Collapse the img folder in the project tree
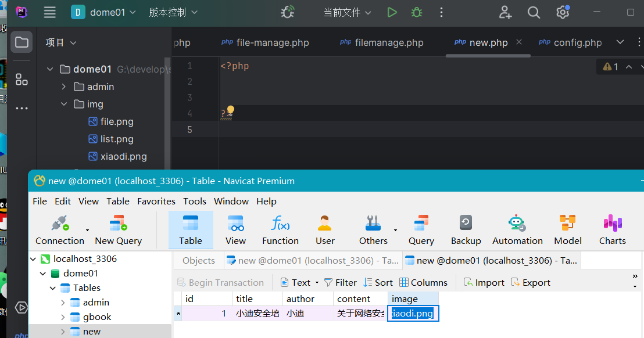 point(63,104)
